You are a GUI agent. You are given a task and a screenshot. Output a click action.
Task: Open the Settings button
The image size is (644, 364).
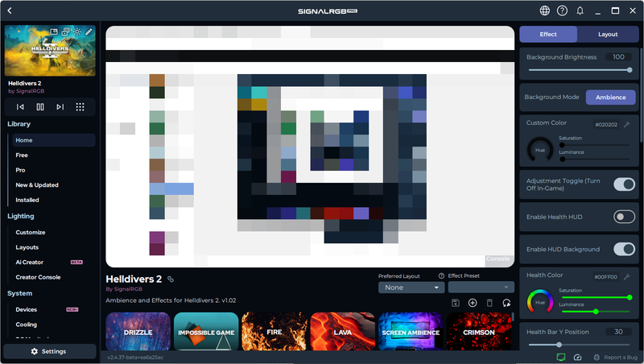(x=48, y=351)
